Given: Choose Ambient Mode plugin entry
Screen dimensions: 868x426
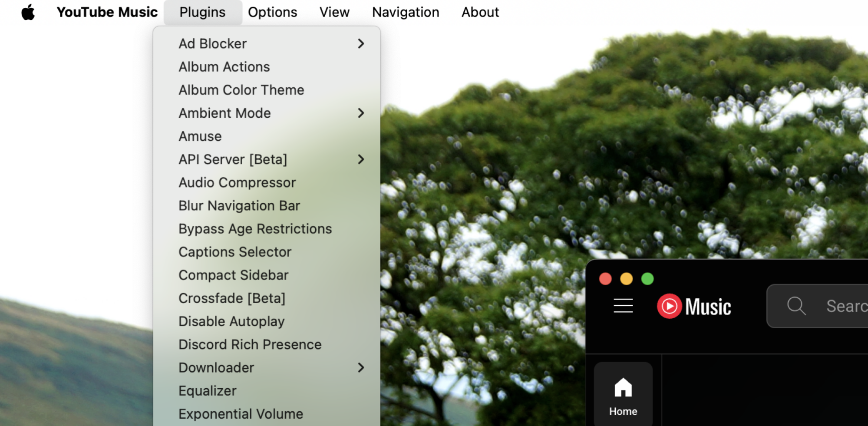Looking at the screenshot, I should [267, 113].
